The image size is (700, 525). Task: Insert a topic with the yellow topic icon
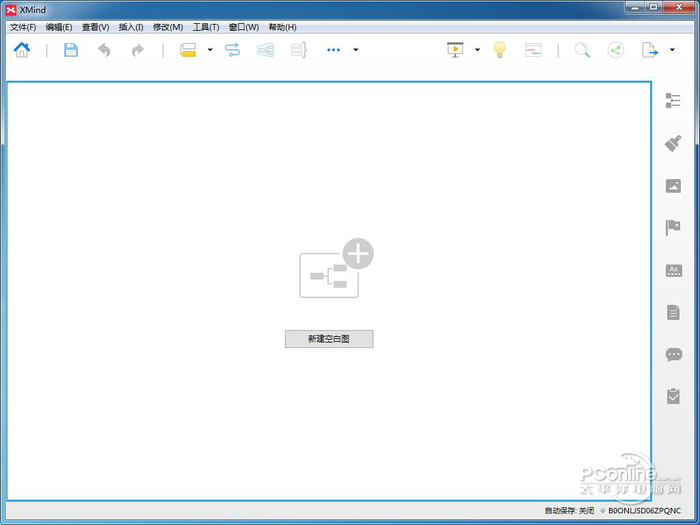[188, 50]
